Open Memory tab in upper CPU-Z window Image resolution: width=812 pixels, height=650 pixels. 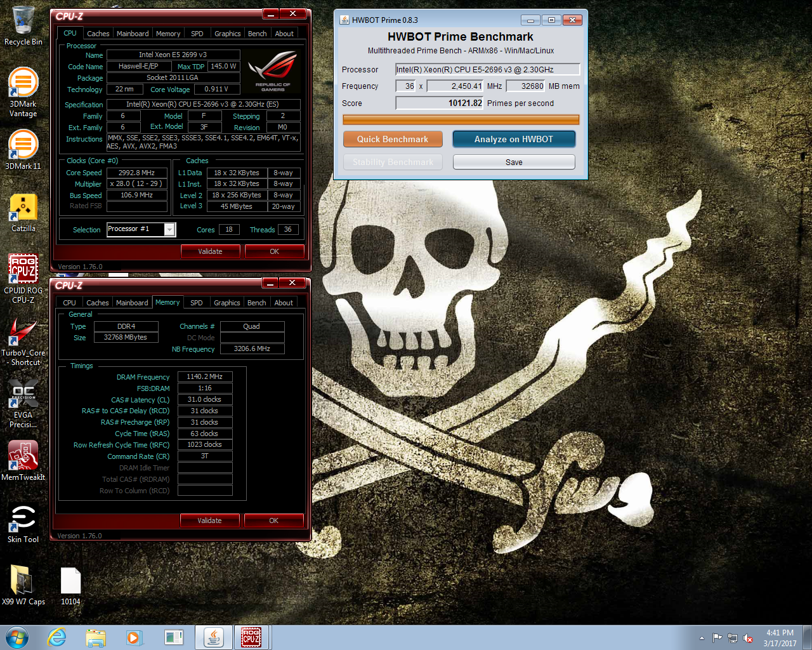[168, 34]
